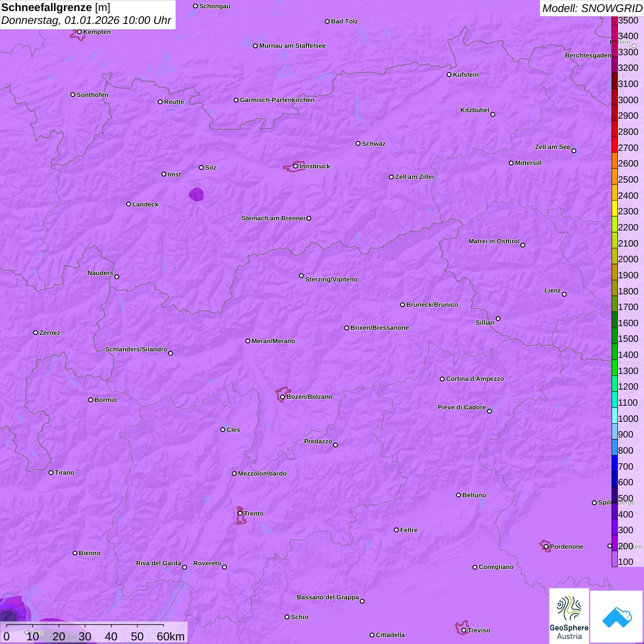Click the Zell am Ziller label
The image size is (644, 644).
415,177
